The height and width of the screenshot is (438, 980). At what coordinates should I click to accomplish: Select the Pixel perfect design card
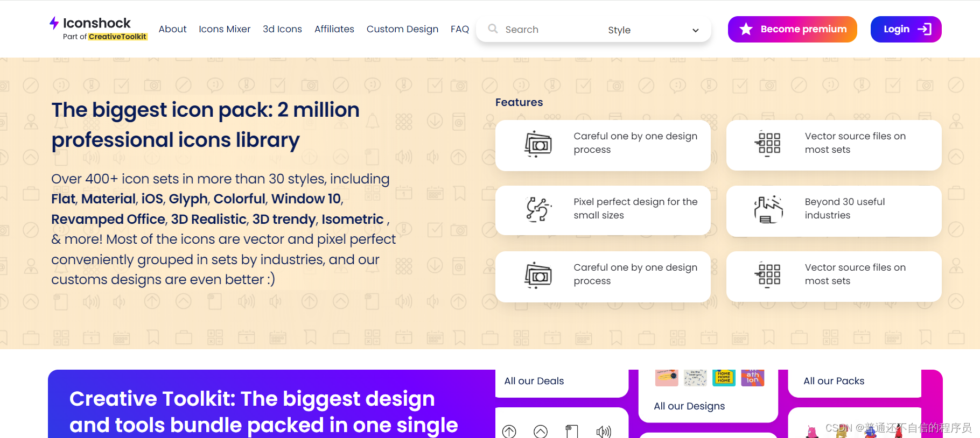(x=603, y=210)
